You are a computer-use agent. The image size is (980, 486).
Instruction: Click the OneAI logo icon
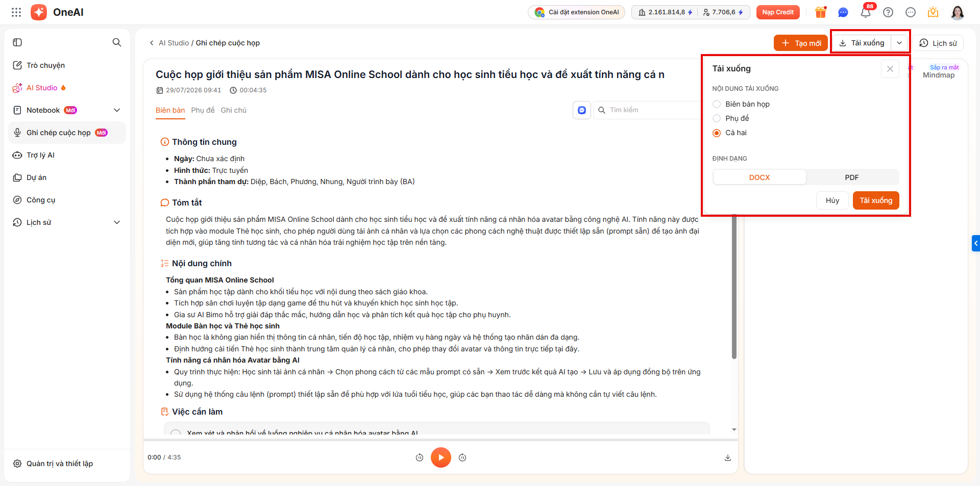(x=39, y=12)
